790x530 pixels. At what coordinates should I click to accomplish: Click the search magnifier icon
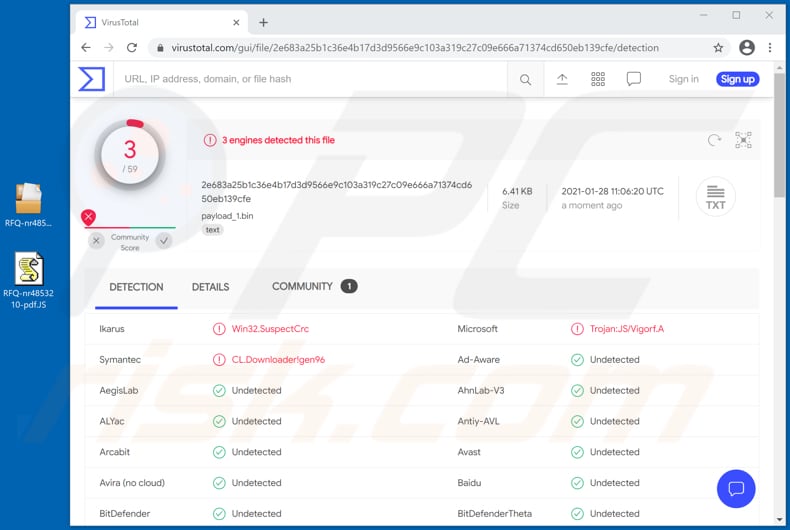pos(525,79)
